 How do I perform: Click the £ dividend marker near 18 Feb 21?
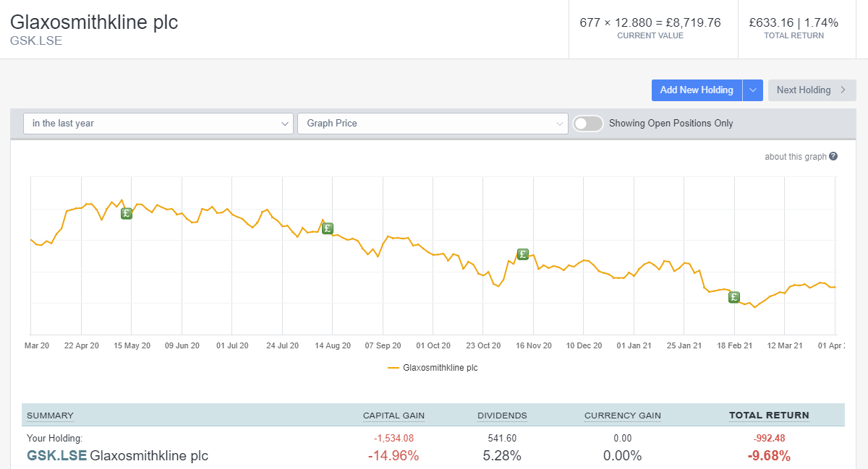click(x=734, y=297)
